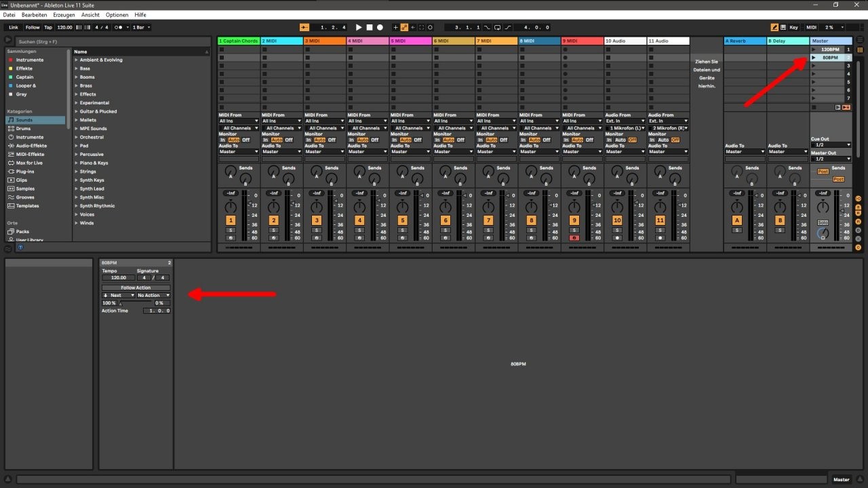Arm the Arrangement Record button

coord(380,27)
